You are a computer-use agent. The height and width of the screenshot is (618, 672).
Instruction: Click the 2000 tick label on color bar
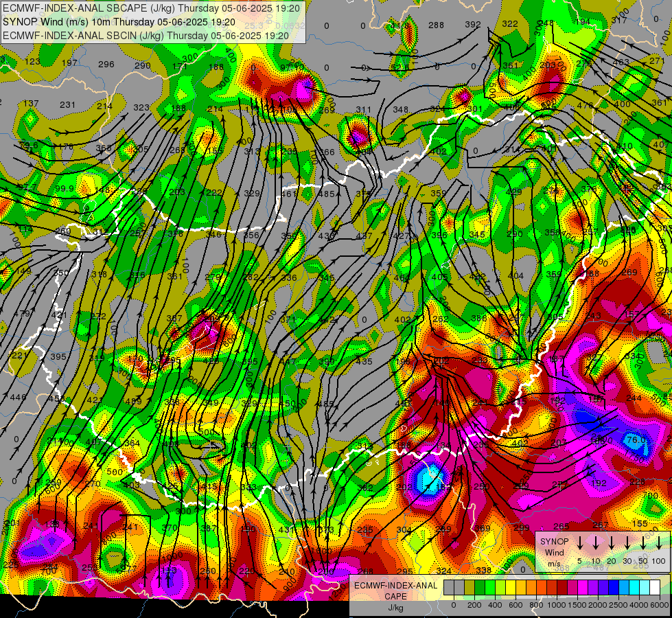coord(597,605)
